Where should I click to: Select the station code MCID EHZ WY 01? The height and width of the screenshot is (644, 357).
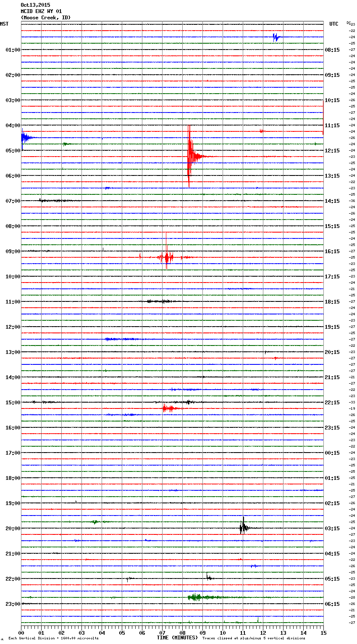pyautogui.click(x=41, y=11)
